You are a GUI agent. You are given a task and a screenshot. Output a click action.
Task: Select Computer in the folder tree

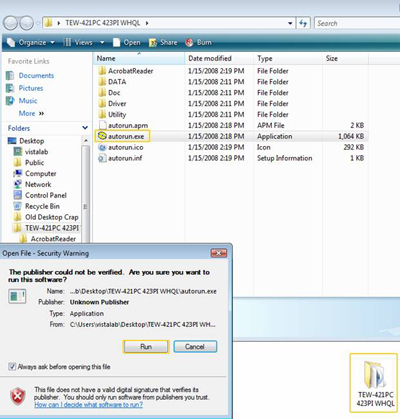(x=41, y=174)
